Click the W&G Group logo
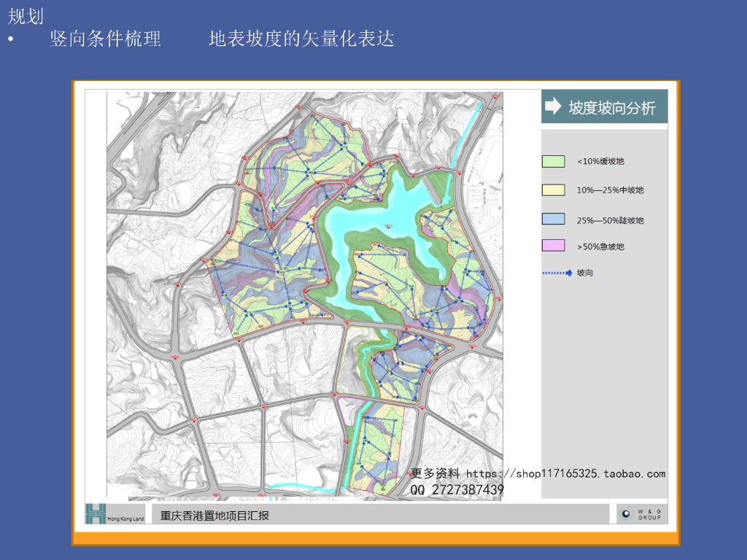Image resolution: width=747 pixels, height=560 pixels. pos(640,513)
